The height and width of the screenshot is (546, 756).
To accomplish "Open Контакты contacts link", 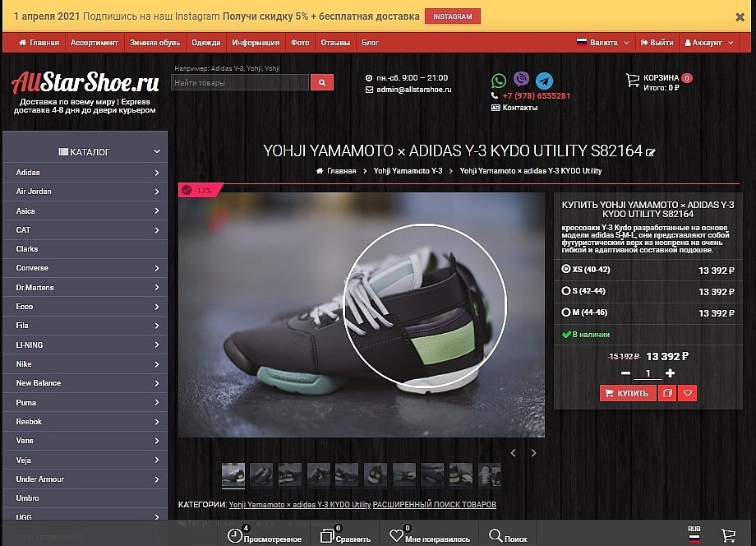I will point(519,108).
